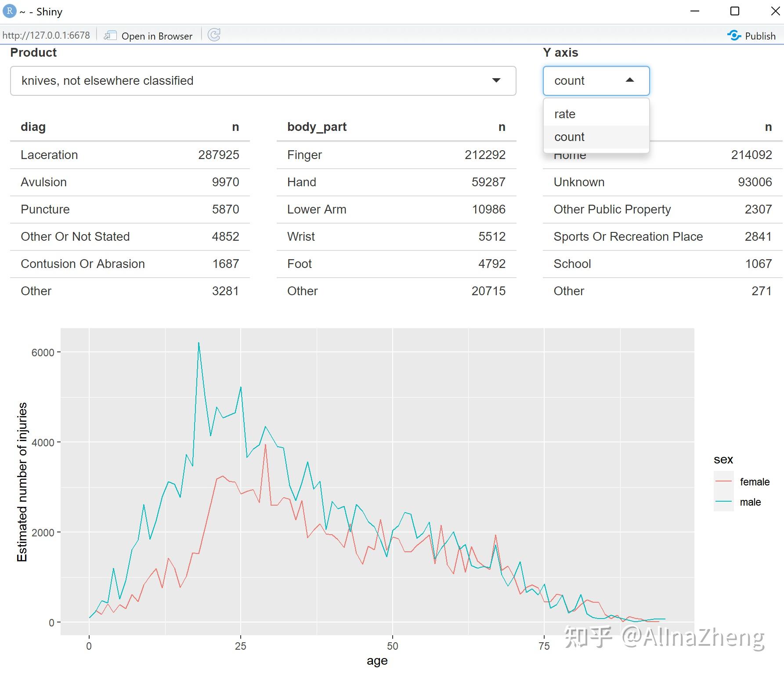Minimize the Shiny window
The image size is (784, 673).
coord(695,11)
